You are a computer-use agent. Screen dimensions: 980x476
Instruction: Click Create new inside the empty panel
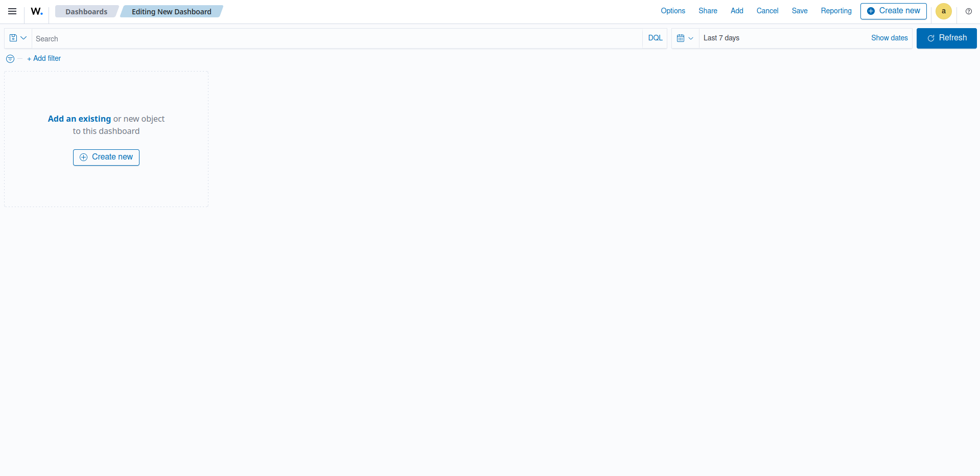pyautogui.click(x=106, y=157)
